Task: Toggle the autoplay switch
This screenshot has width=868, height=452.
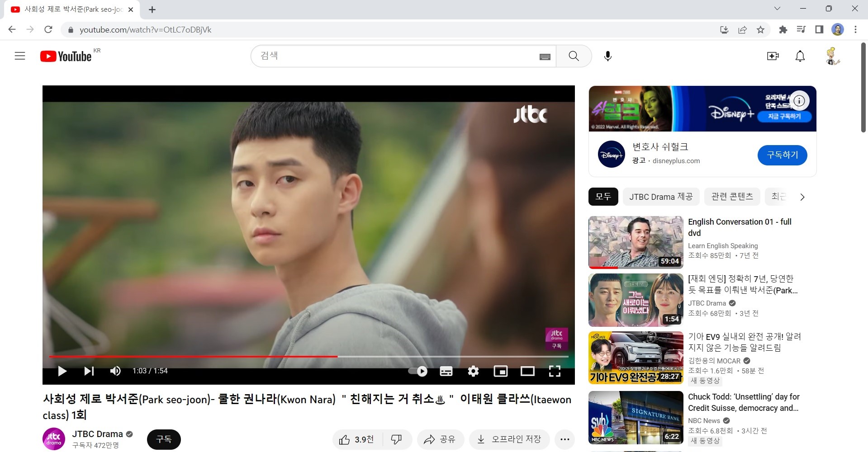Action: 417,371
